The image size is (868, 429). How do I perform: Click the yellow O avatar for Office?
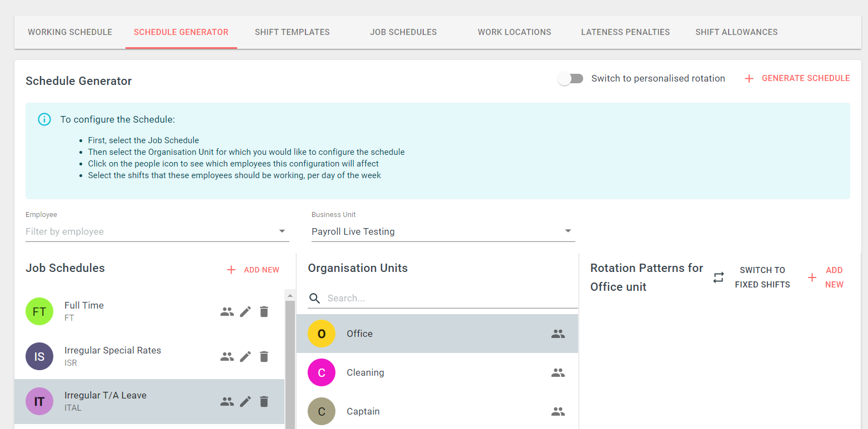coord(322,334)
